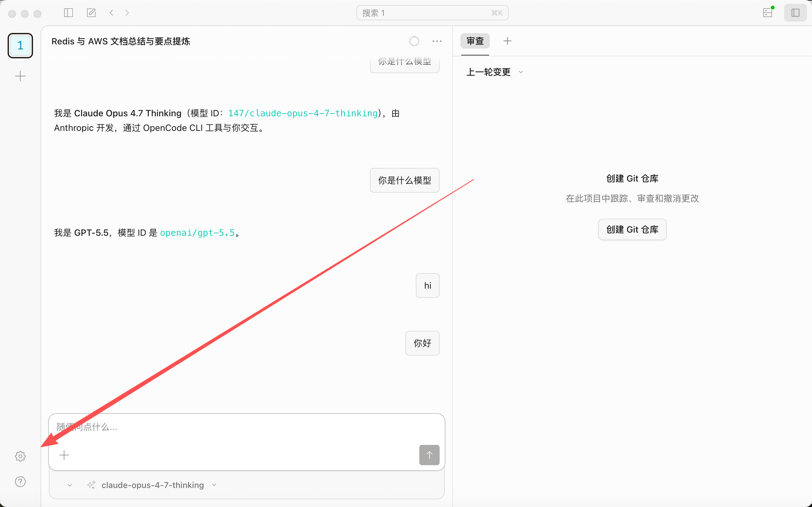Go forward with the right arrow
Image resolution: width=812 pixels, height=507 pixels.
[x=127, y=13]
